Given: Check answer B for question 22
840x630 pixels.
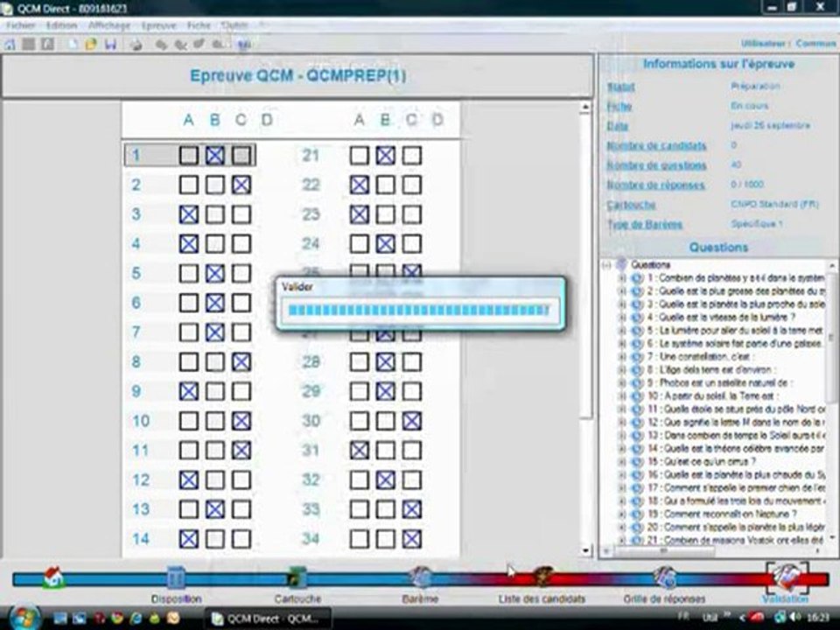Looking at the screenshot, I should pos(385,185).
